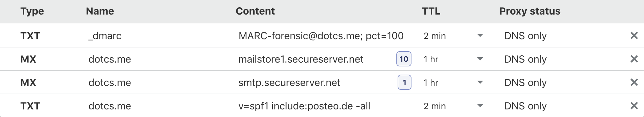
Task: Click the _dmarc name field
Action: coord(105,36)
